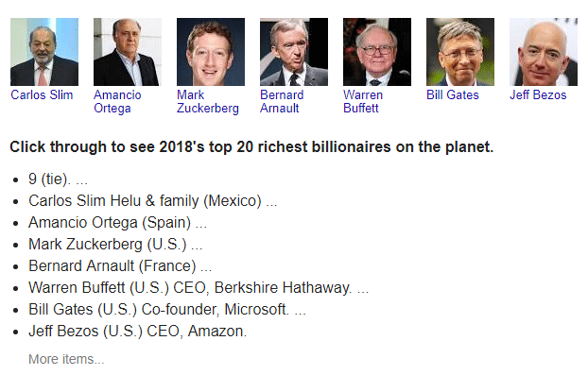Click Warren Buffett's portrait thumbnail
This screenshot has height=375, width=588.
coord(377,52)
